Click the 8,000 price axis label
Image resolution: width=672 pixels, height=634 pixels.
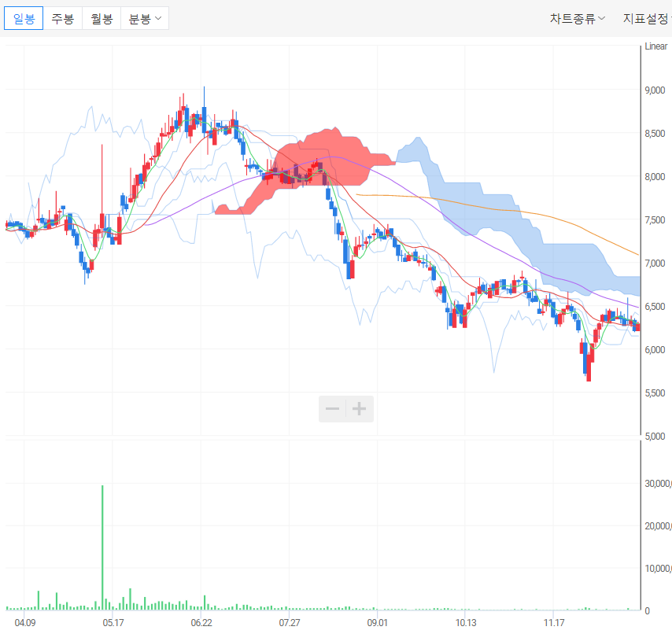655,176
